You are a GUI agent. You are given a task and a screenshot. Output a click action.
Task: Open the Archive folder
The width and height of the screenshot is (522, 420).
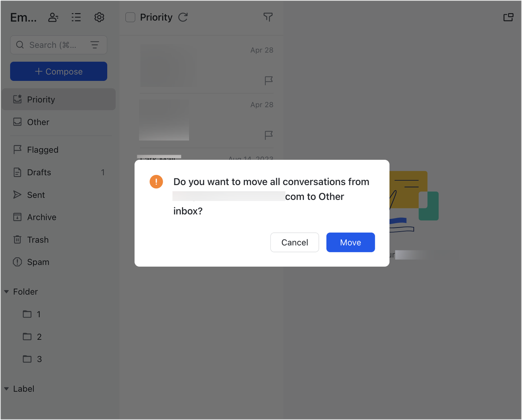(x=41, y=217)
